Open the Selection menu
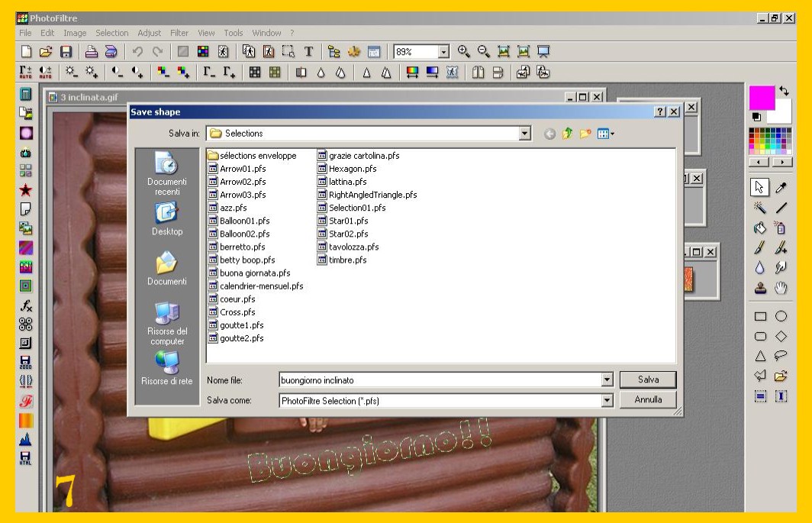The width and height of the screenshot is (812, 523). [111, 33]
